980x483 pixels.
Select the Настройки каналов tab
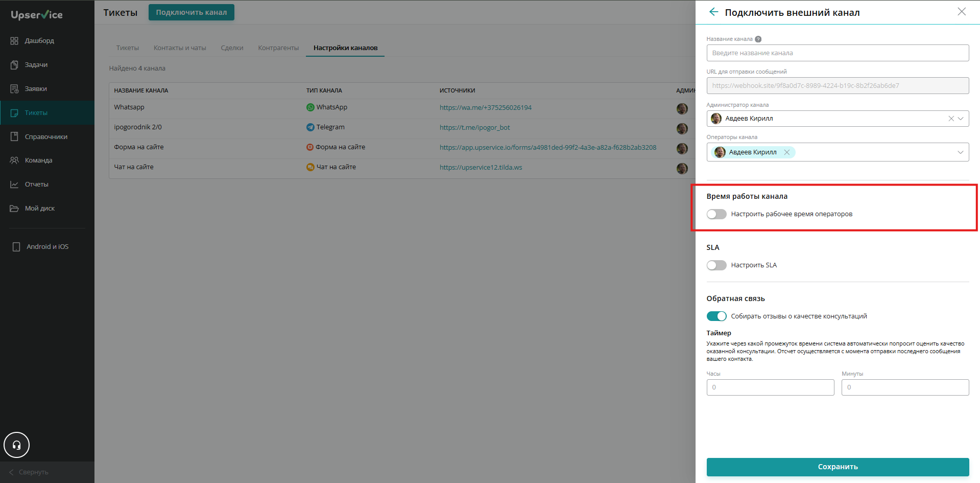(x=345, y=48)
